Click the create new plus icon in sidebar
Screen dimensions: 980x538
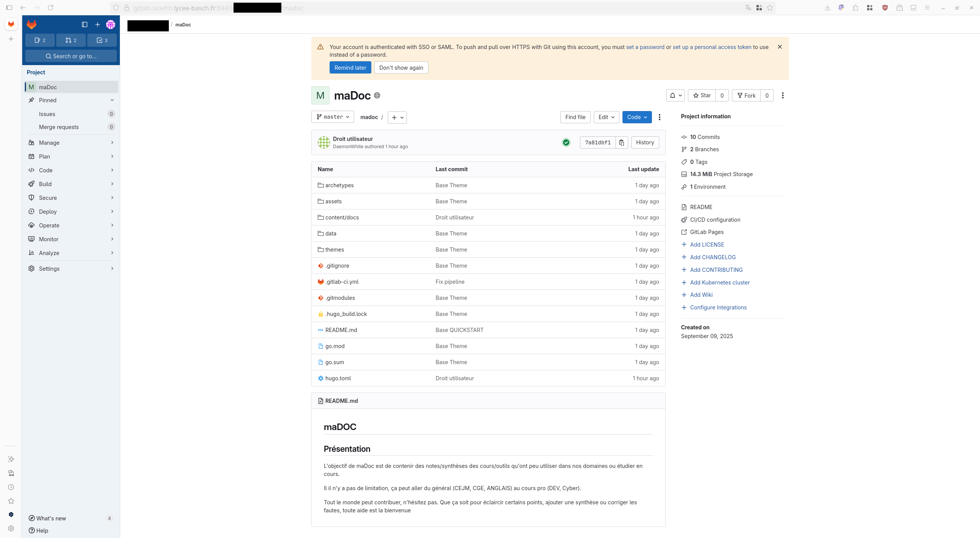98,25
